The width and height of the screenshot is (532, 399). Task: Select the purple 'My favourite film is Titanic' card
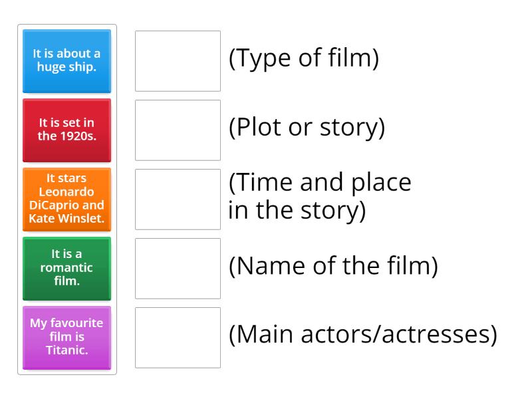[66, 338]
